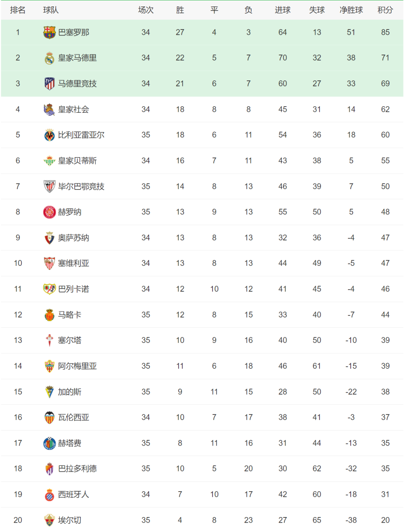Open the 马略卡 team name link
This screenshot has width=404, height=532.
(69, 315)
